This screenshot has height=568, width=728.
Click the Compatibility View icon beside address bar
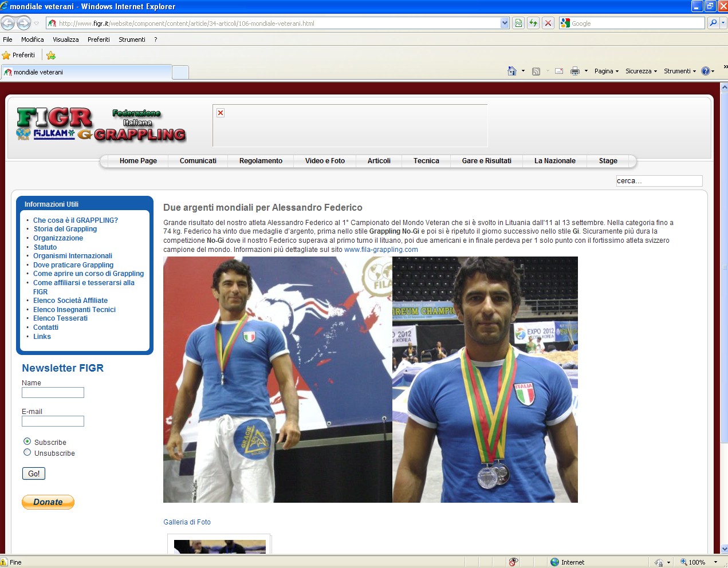click(x=518, y=23)
